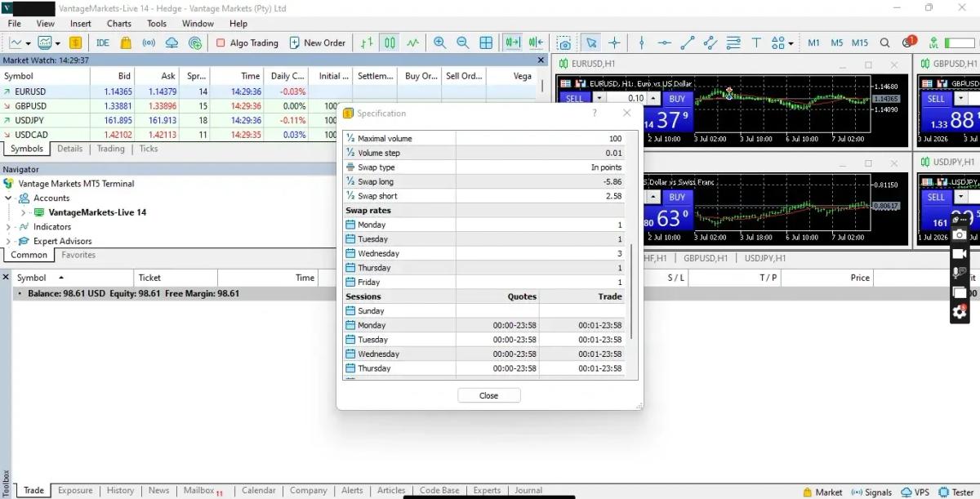
Task: Select M1 timeframe
Action: click(814, 42)
